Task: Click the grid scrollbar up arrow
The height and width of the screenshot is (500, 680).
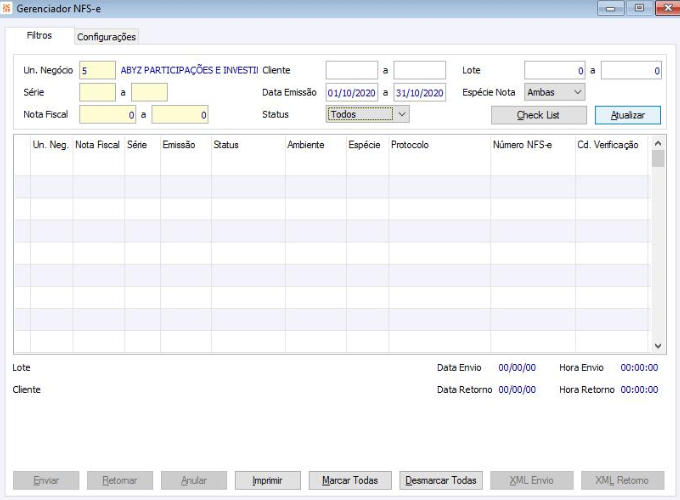Action: 658,143
